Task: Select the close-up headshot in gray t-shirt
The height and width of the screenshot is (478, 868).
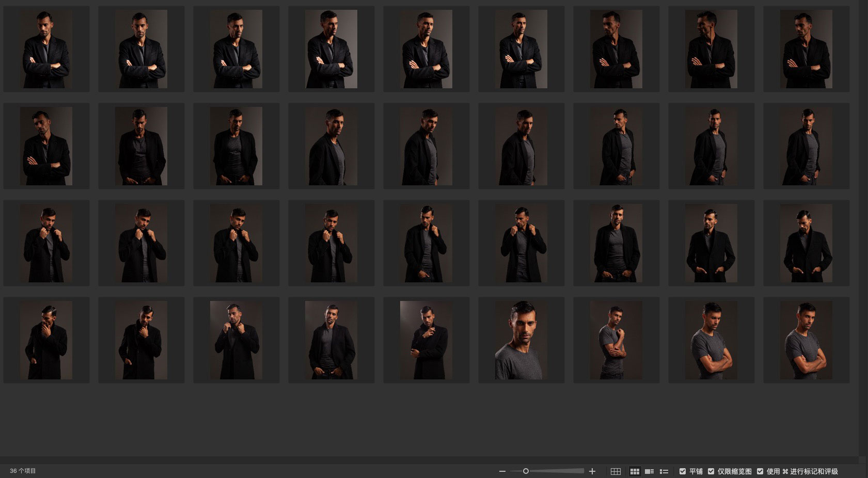Action: tap(521, 340)
